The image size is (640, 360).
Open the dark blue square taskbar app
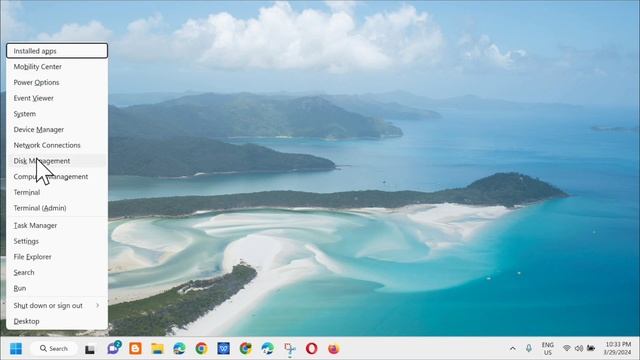(223, 349)
